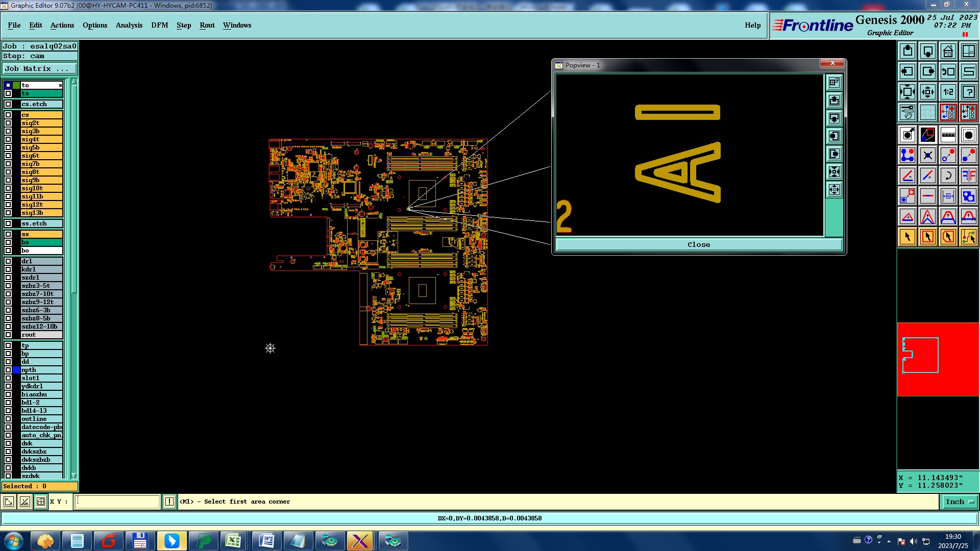Screen dimensions: 980x551
Task: Toggle the checkbox for layer sig5b
Action: pyautogui.click(x=8, y=147)
